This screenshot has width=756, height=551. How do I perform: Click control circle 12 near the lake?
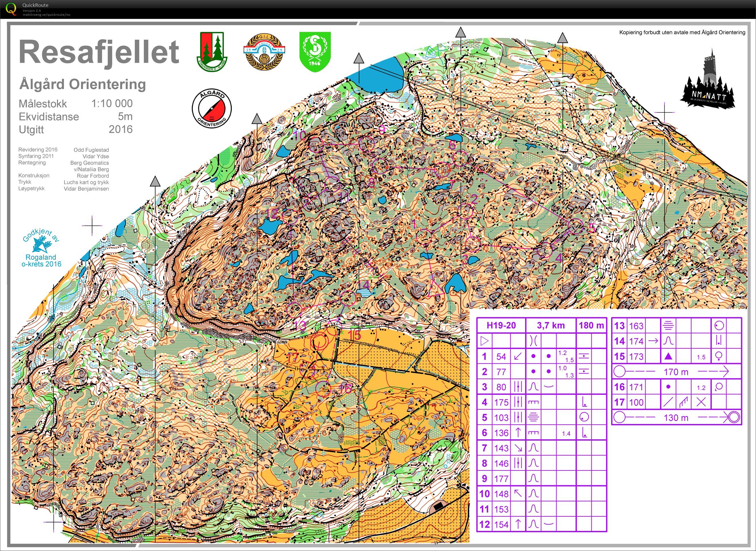(x=290, y=216)
